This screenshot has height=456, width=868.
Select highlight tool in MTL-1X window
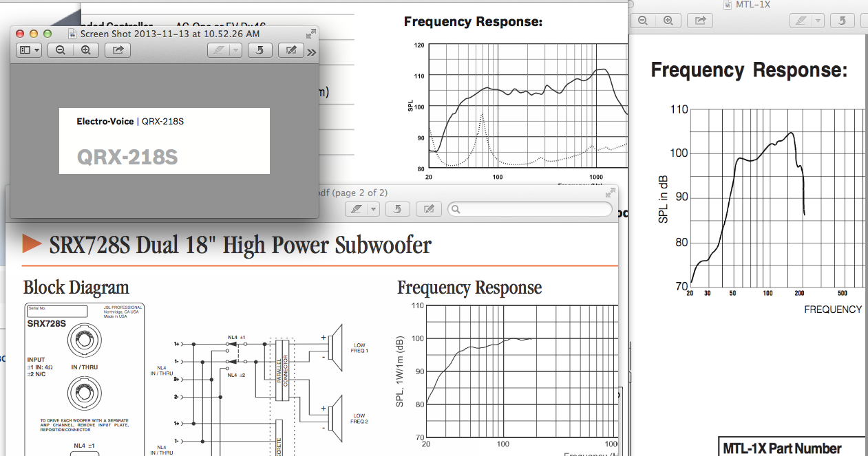click(x=801, y=21)
